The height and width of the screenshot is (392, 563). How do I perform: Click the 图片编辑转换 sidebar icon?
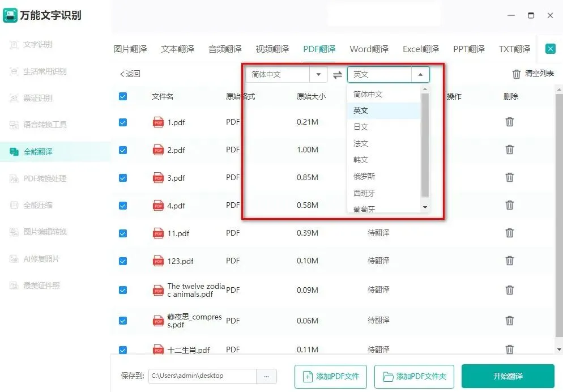click(x=14, y=232)
